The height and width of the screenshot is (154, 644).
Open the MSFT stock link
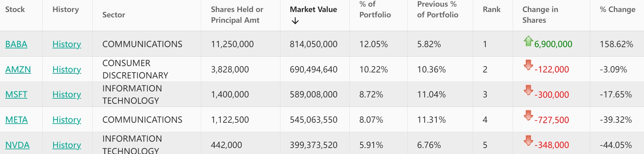[16, 94]
